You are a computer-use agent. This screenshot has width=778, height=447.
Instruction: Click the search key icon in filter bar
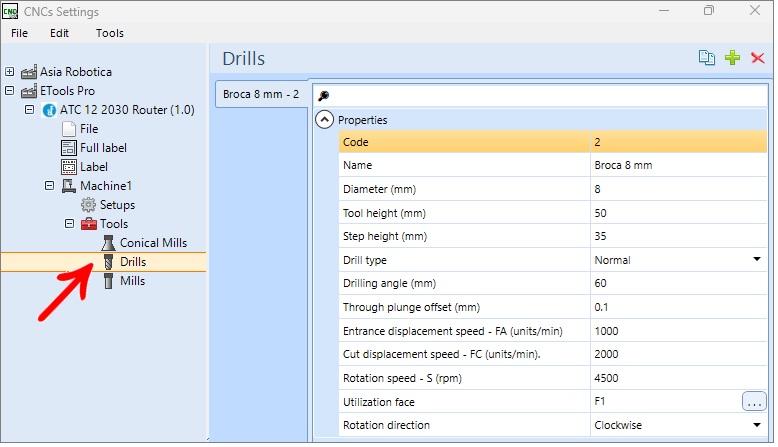tap(324, 96)
